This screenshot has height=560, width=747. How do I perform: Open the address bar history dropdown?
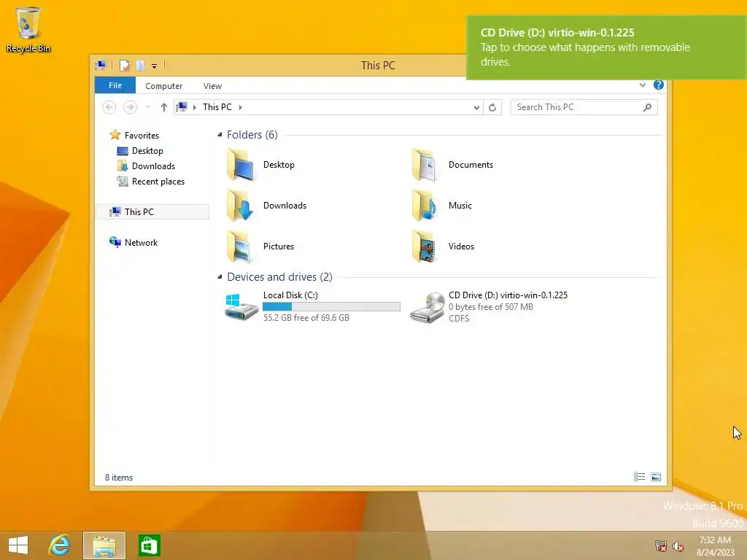[x=476, y=108]
